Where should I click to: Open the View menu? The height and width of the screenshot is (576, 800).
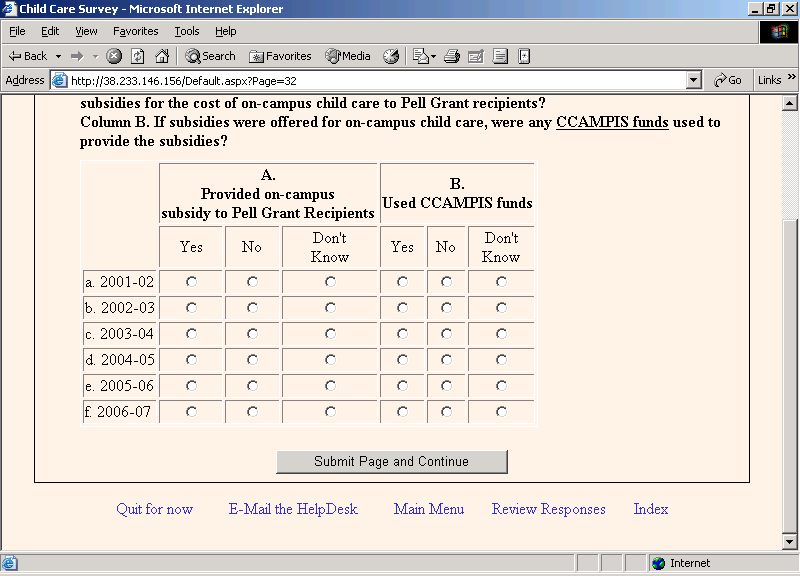[x=86, y=32]
